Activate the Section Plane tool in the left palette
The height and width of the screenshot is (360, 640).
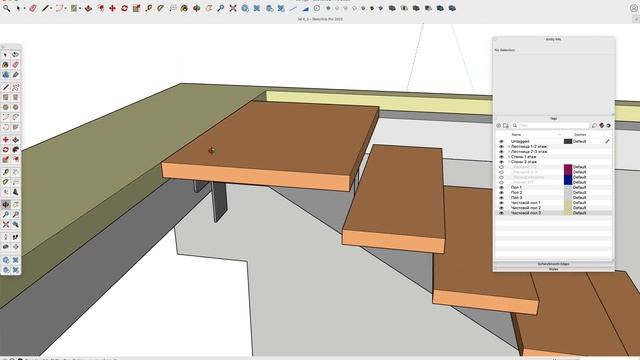[16, 247]
